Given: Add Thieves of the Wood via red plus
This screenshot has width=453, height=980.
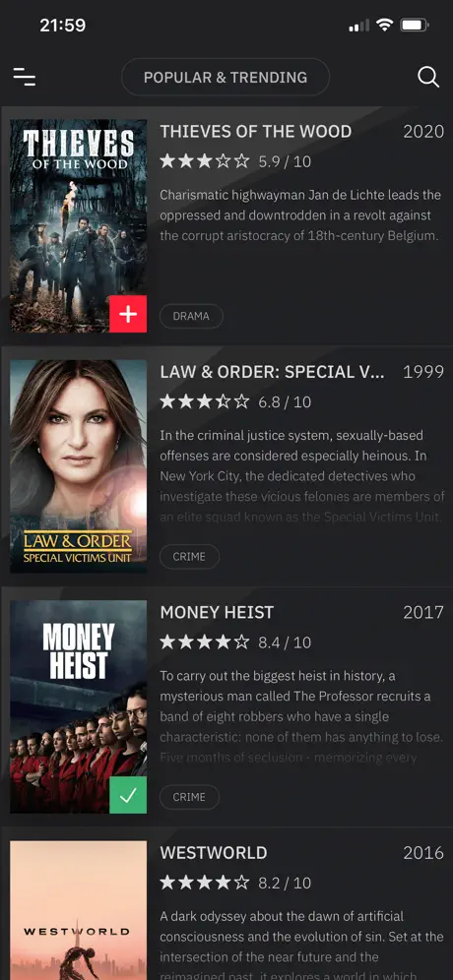Looking at the screenshot, I should [x=128, y=315].
